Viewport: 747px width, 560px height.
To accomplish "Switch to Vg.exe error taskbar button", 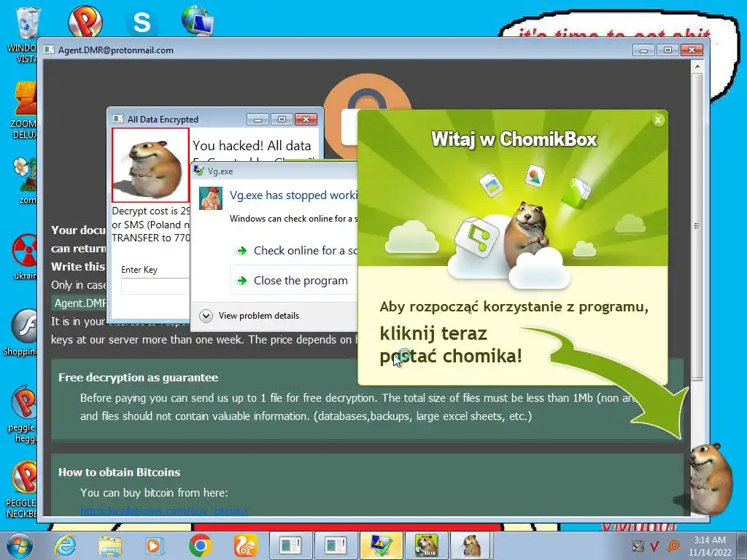I will click(381, 545).
